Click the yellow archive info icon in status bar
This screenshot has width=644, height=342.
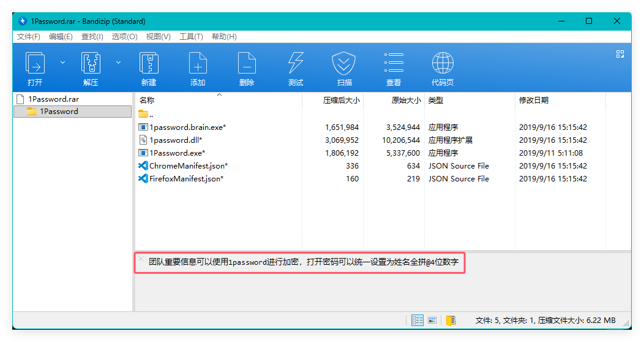[x=451, y=320]
